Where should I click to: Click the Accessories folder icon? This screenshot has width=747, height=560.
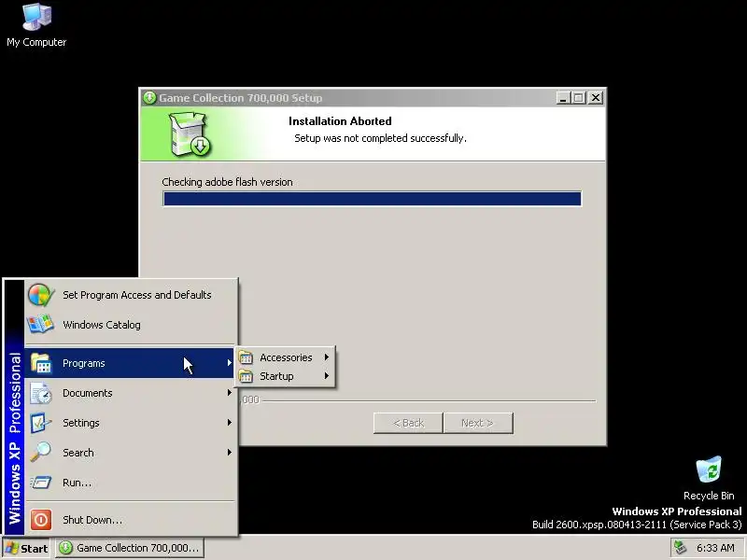point(246,357)
